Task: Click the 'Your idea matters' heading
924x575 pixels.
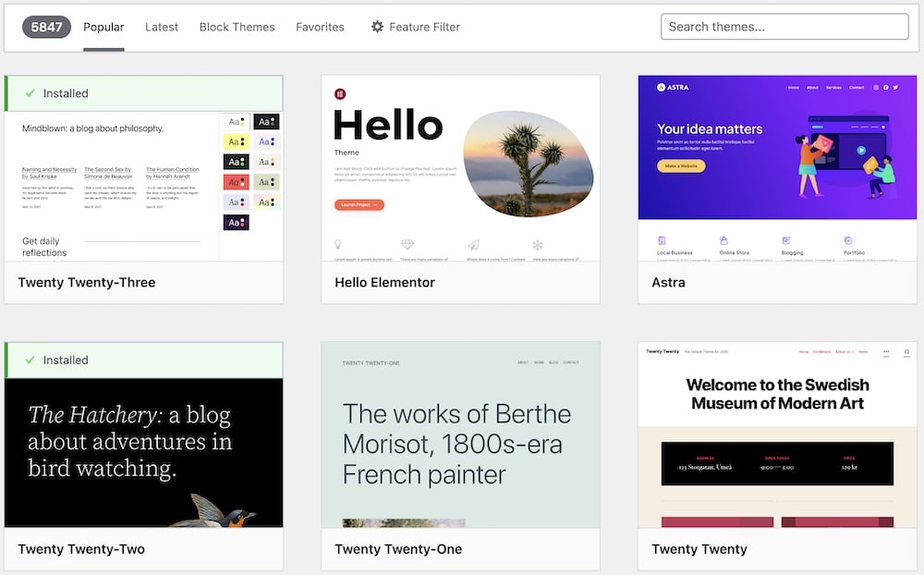Action: coord(710,129)
